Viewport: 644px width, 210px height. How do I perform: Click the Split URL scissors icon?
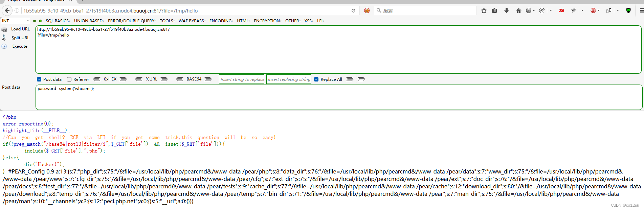pos(4,38)
